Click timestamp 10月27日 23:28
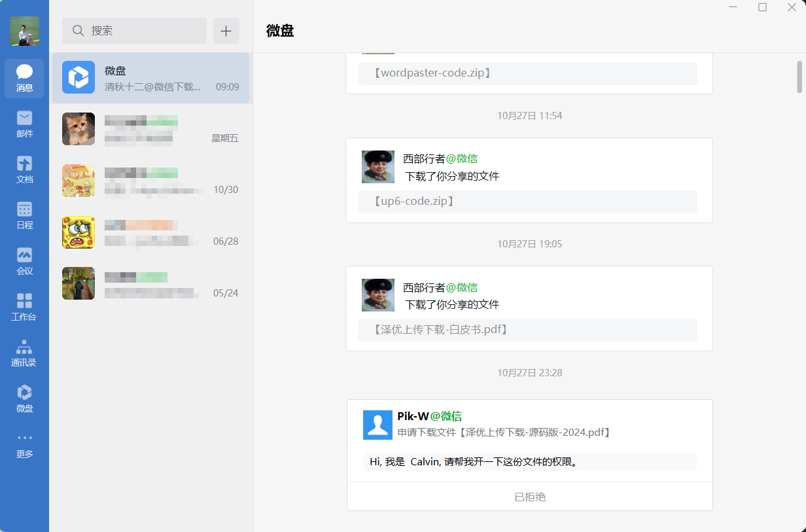806x532 pixels. (x=529, y=373)
